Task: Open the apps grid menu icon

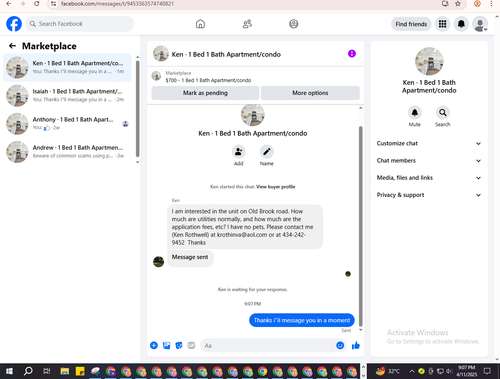Action: point(442,24)
